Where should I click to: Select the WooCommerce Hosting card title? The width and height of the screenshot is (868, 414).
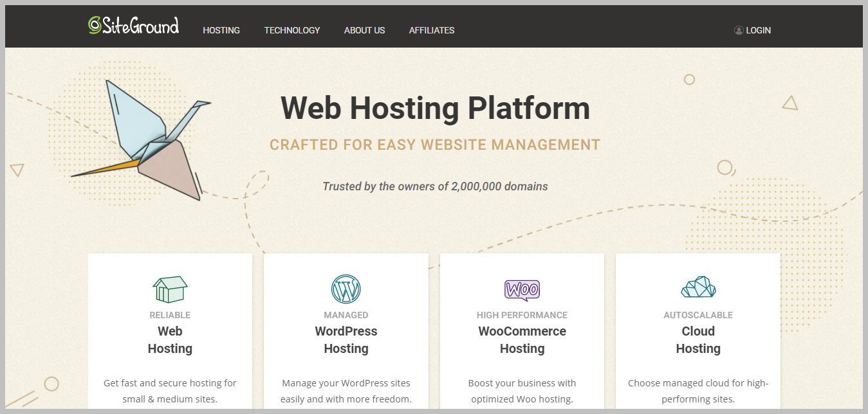522,340
